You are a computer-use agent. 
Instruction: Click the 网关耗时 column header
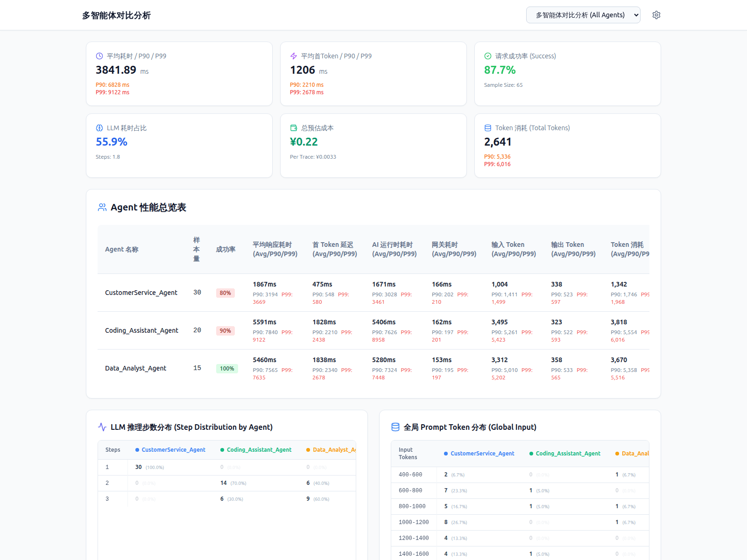tap(445, 245)
